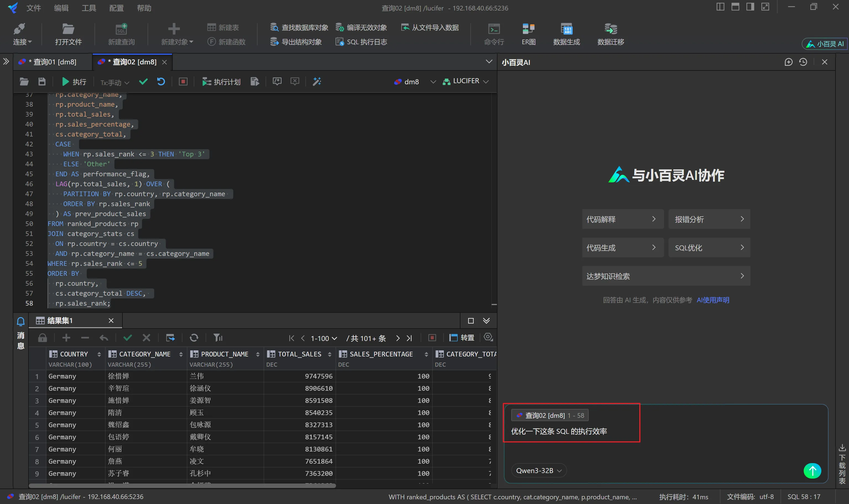The height and width of the screenshot is (504, 849).
Task: Toggle the result set lock icon
Action: pos(43,338)
